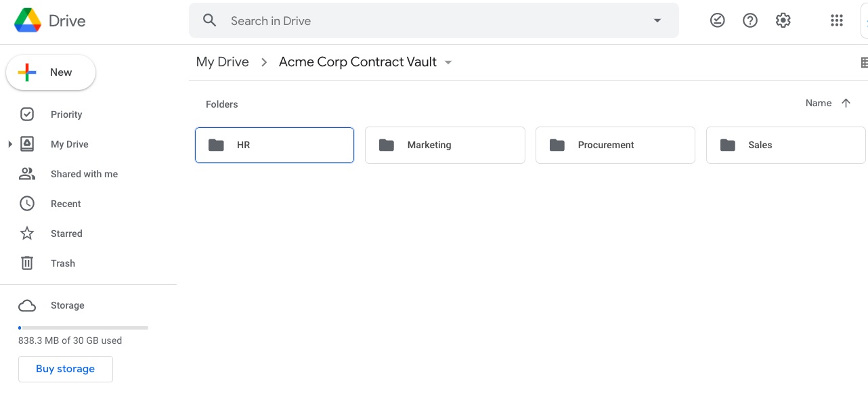Image resolution: width=868 pixels, height=402 pixels.
Task: Select the Procurement folder
Action: [615, 145]
